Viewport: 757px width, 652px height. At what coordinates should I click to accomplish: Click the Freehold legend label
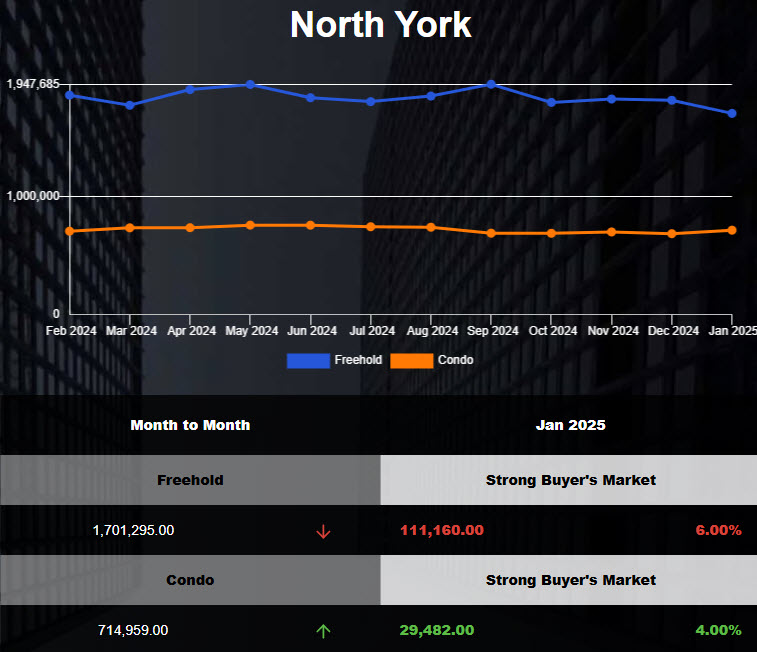click(x=358, y=360)
